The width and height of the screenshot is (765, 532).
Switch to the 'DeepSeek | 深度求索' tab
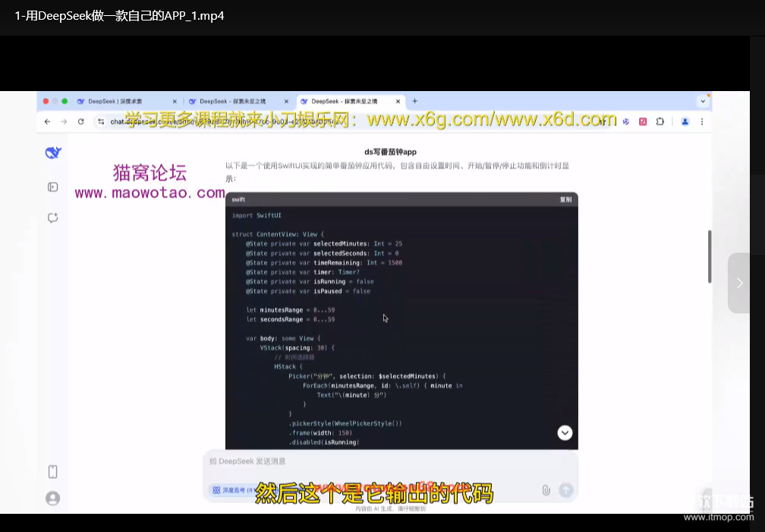127,102
